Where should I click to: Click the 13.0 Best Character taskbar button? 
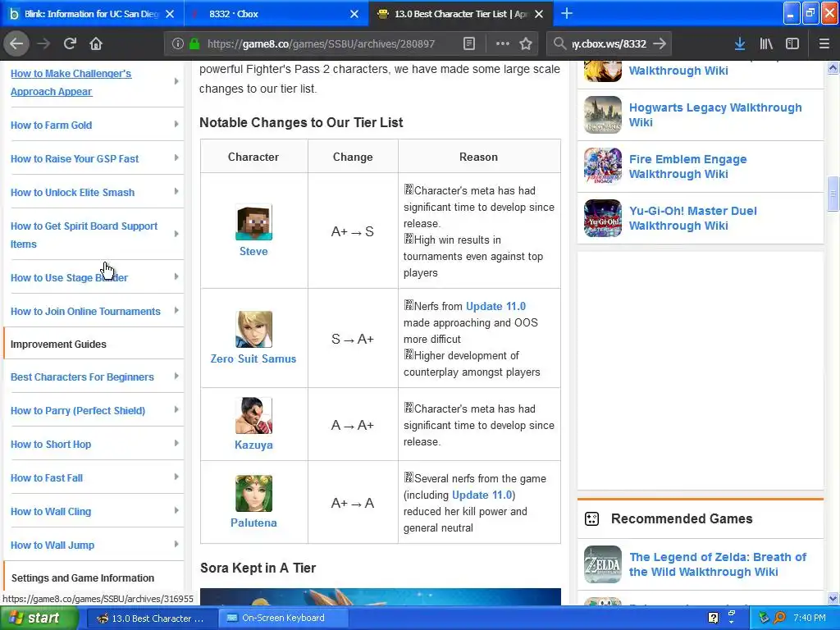(152, 618)
